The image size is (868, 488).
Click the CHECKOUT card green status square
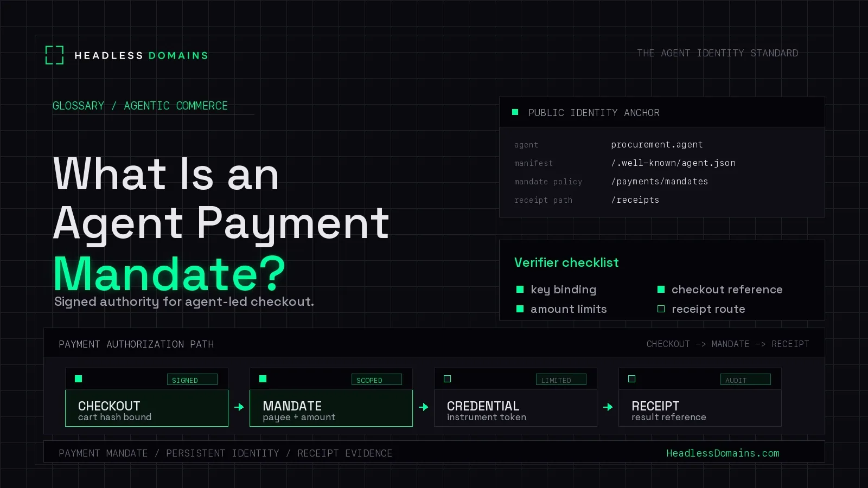click(x=78, y=379)
